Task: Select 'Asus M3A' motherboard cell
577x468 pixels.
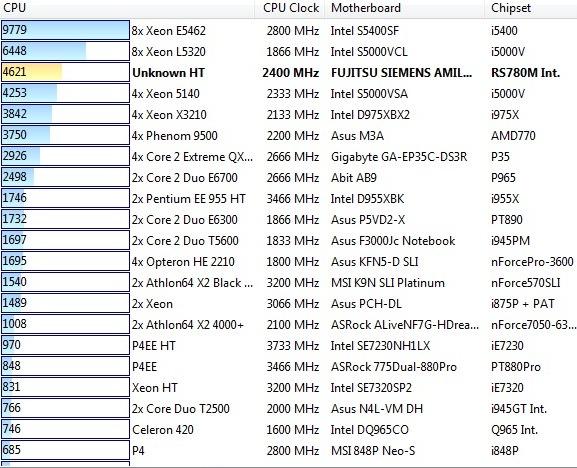Action: [357, 135]
